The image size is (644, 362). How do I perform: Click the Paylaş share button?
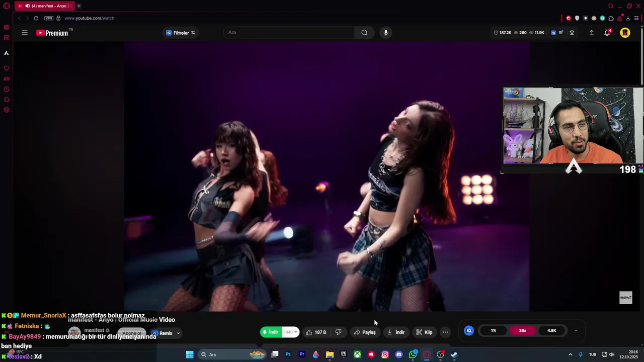[x=365, y=332]
